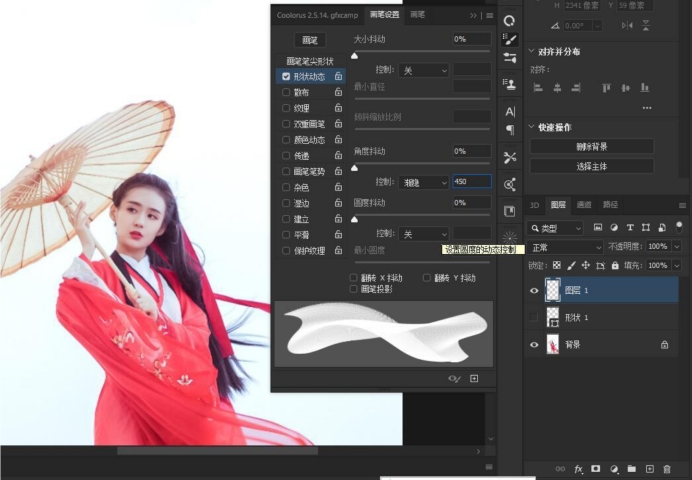Lock image pixels brush icon

tap(571, 265)
